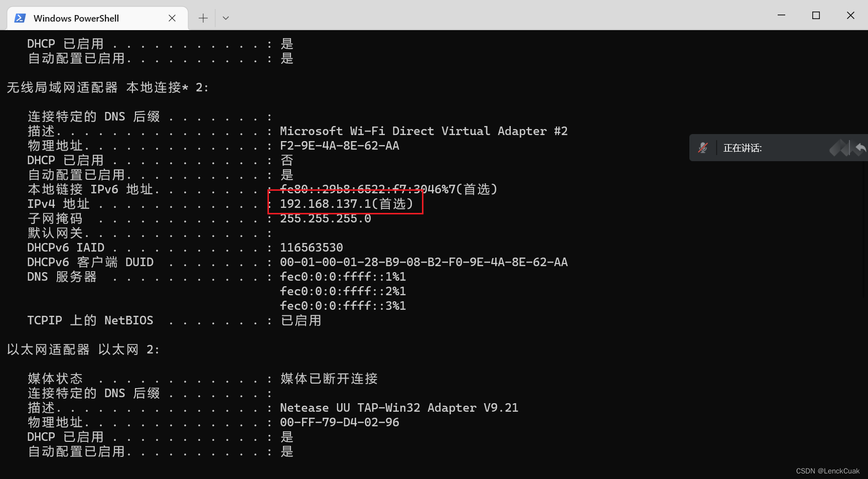Open a new terminal tab with the plus icon
The width and height of the screenshot is (868, 479).
[x=203, y=18]
